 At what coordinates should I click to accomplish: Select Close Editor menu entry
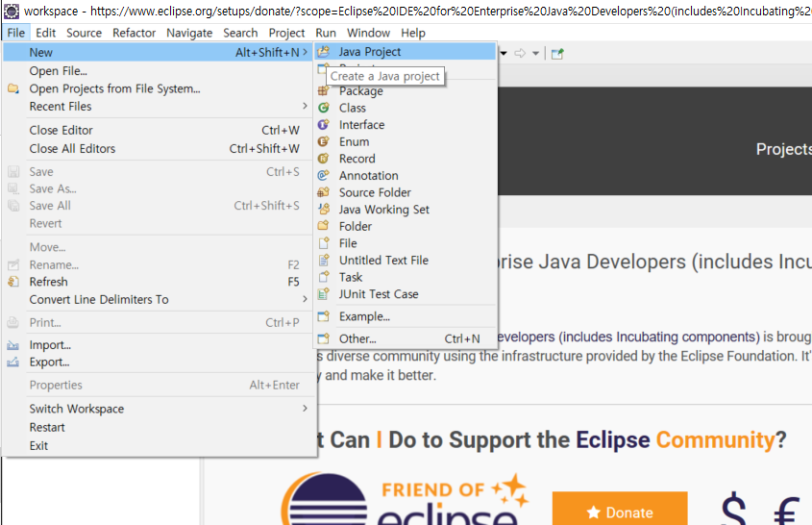coord(159,130)
